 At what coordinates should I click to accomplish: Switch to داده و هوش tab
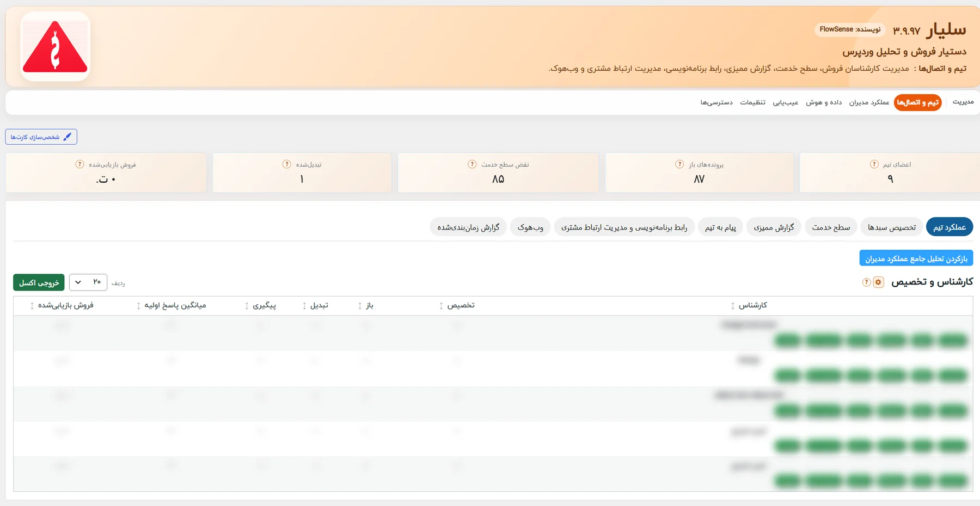click(824, 102)
